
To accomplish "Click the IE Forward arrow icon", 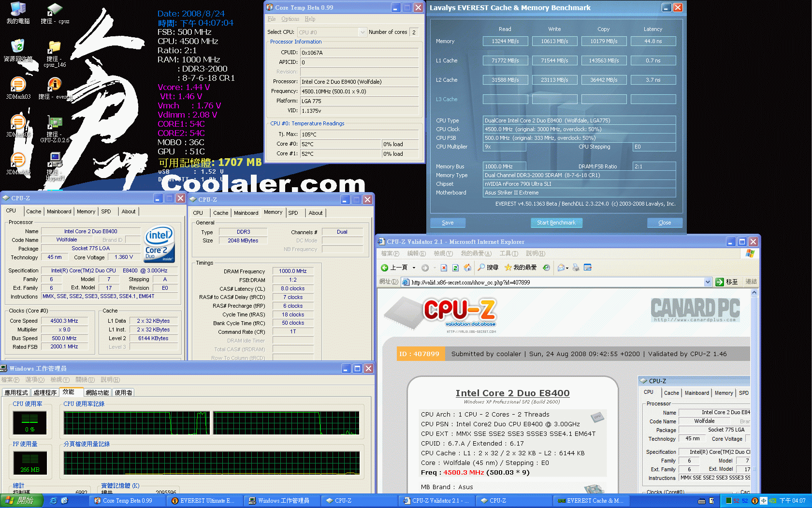I will tap(425, 268).
